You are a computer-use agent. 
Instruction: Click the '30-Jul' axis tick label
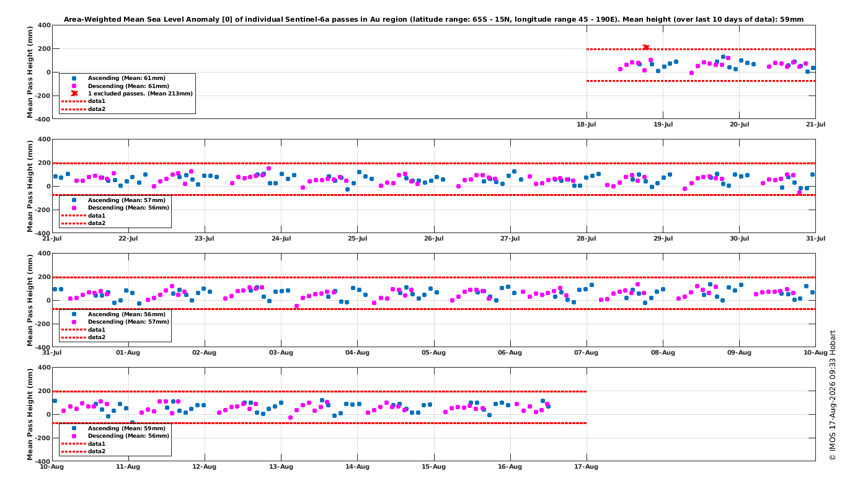tap(739, 239)
